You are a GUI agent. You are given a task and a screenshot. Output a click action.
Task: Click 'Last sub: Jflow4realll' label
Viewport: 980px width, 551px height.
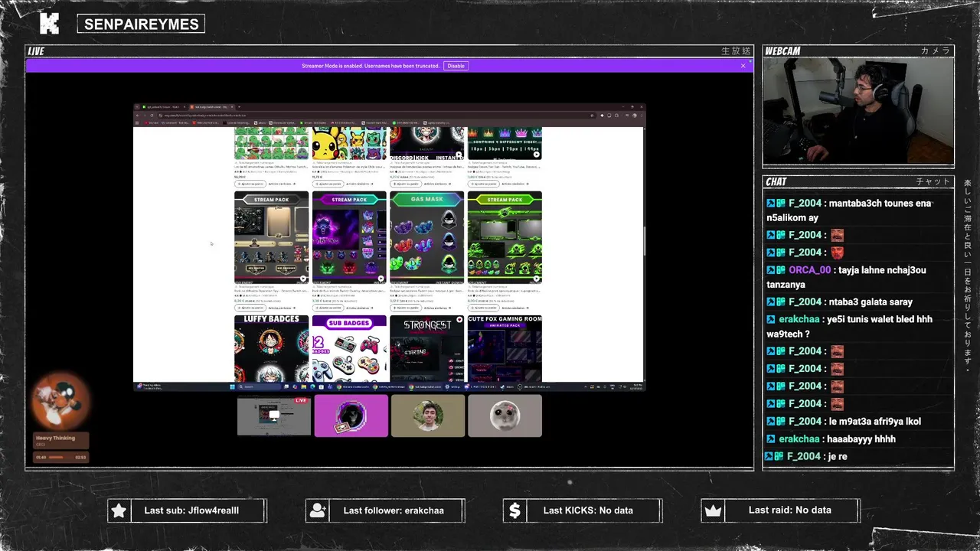point(191,510)
